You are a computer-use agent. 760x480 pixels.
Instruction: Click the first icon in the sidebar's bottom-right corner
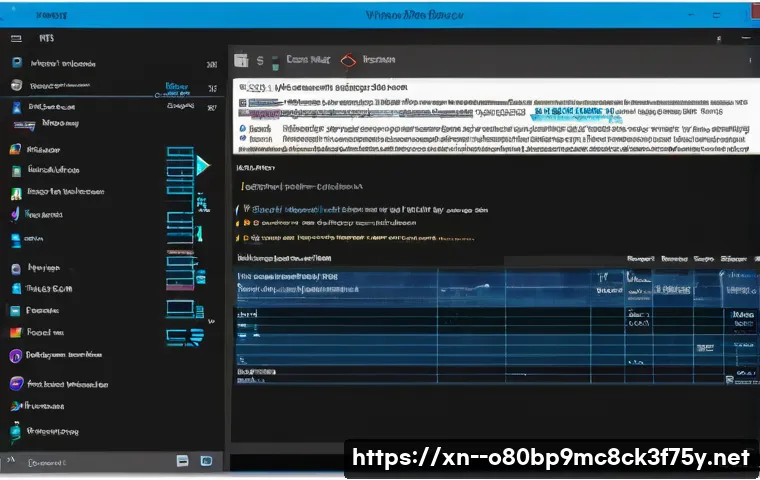pos(183,461)
